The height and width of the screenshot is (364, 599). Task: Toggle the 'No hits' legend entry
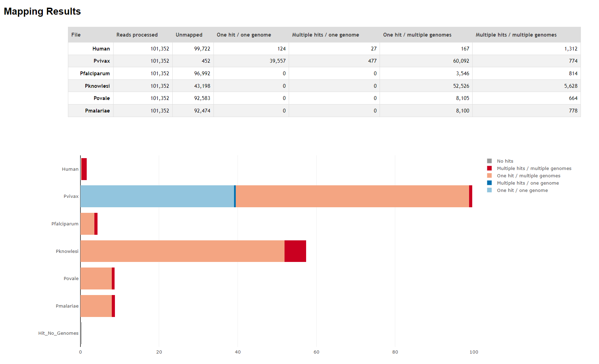click(x=505, y=161)
